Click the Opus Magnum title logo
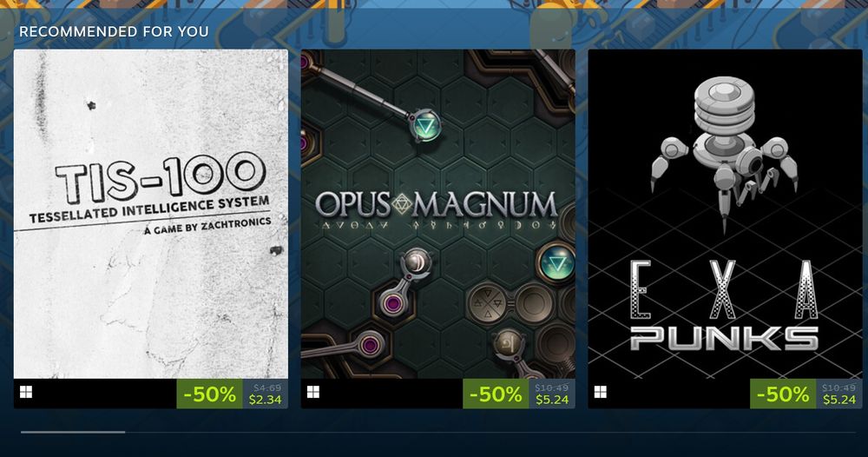The width and height of the screenshot is (868, 457). tap(437, 211)
